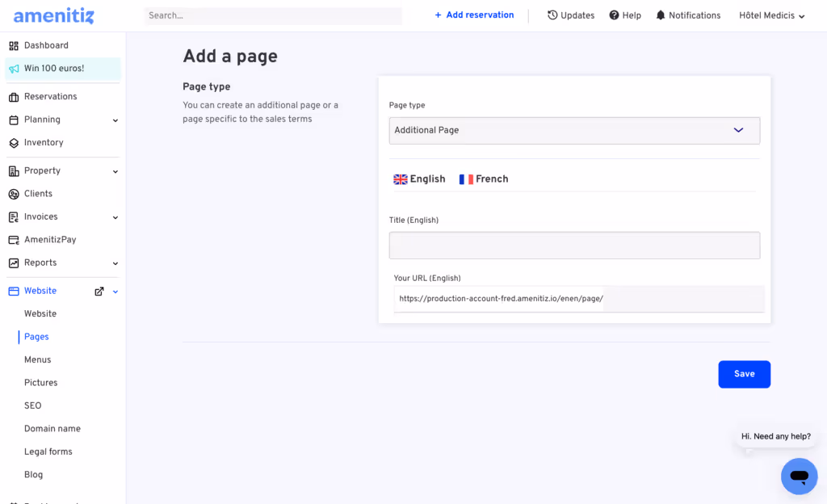Open the Hôtel Medicis account dropdown
This screenshot has width=827, height=504.
770,15
